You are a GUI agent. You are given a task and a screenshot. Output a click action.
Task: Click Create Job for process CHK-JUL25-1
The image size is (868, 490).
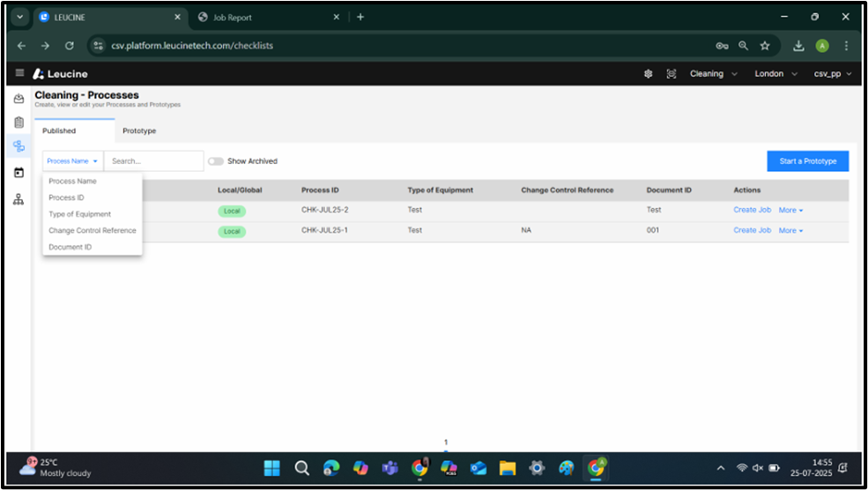[x=752, y=231]
